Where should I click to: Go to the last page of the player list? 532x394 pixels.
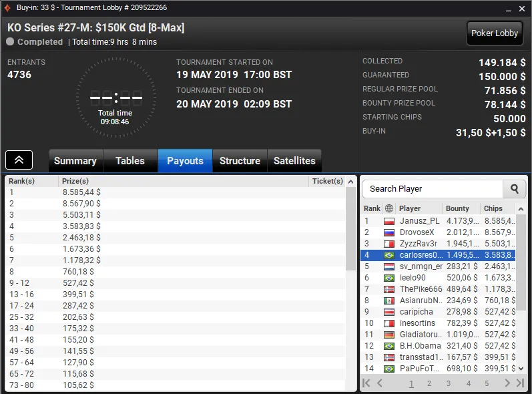tap(520, 383)
